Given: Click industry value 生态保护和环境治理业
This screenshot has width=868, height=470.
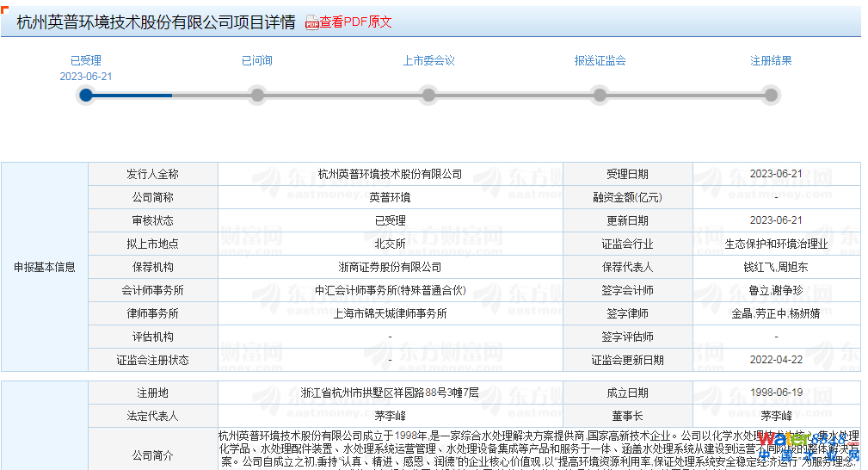Looking at the screenshot, I should [x=776, y=244].
